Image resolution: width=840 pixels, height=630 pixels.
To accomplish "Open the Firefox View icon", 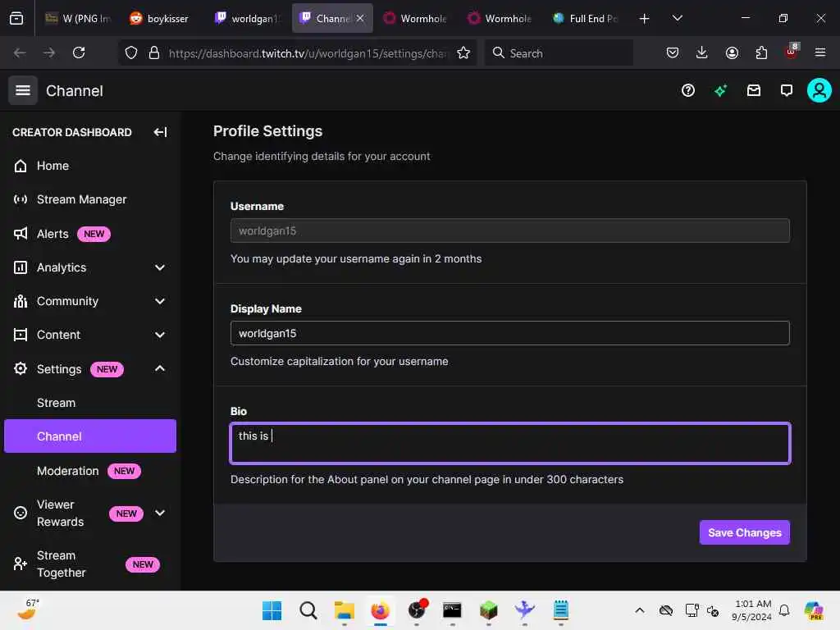I will 16,18.
